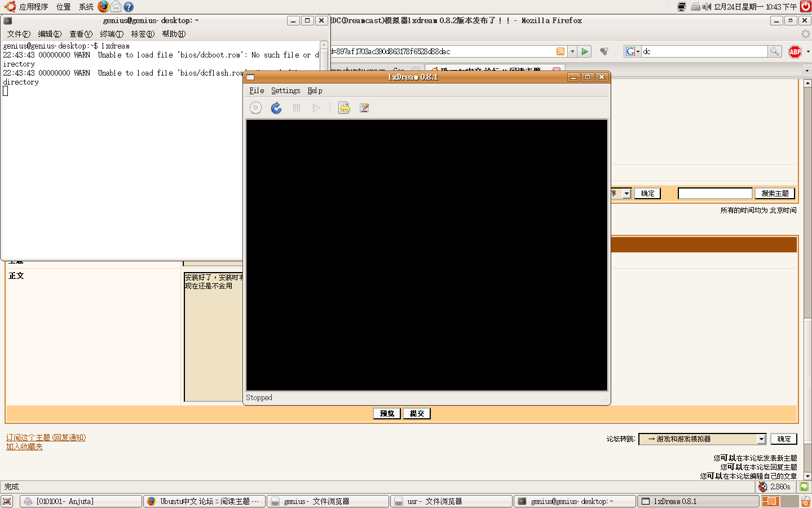The height and width of the screenshot is (508, 812).
Task: Open the 位置 panel menu
Action: [64, 7]
